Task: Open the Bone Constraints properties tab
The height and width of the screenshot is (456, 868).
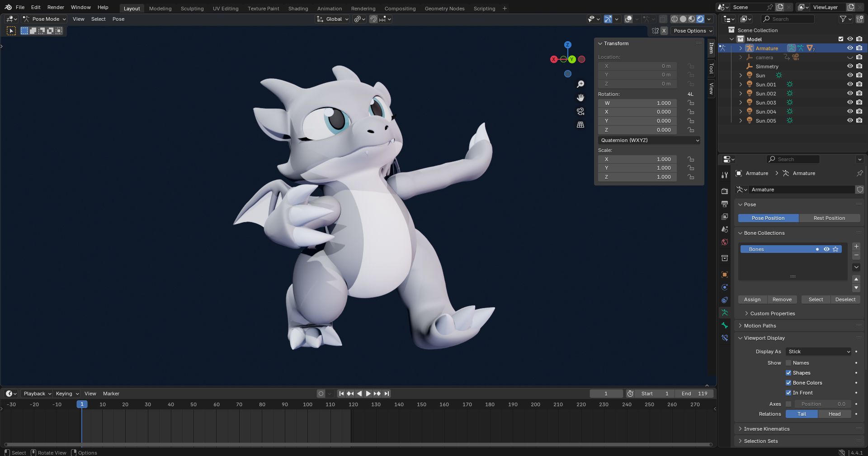Action: click(725, 338)
